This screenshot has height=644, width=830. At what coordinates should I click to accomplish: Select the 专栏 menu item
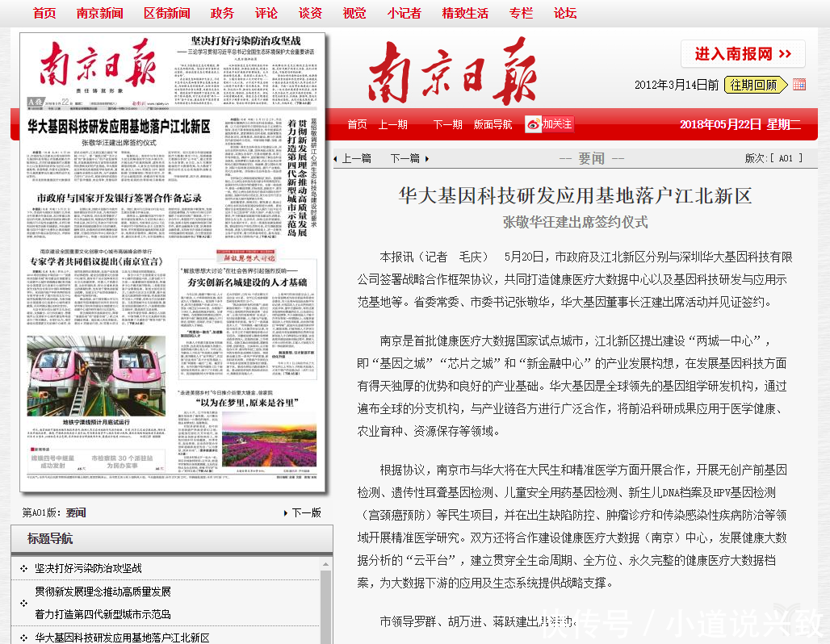(521, 13)
